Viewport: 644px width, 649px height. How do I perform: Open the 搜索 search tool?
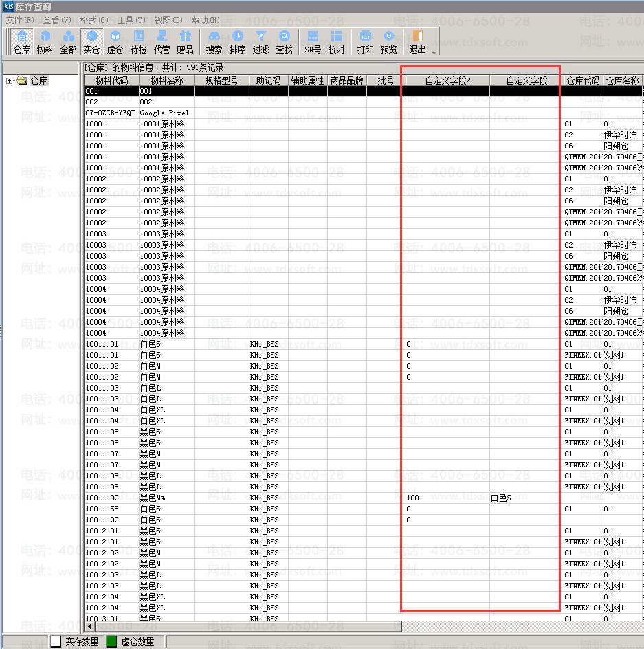[x=214, y=41]
